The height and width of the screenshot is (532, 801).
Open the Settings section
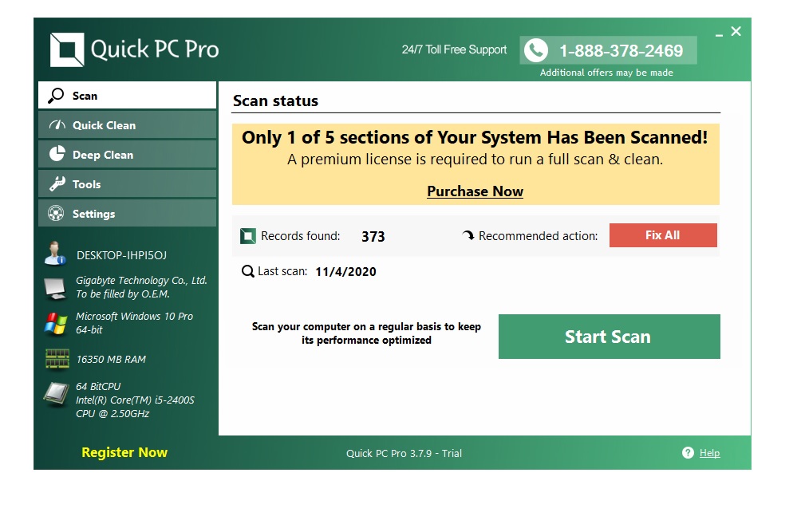[x=127, y=214]
